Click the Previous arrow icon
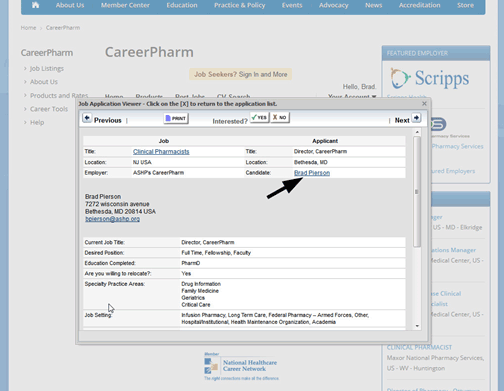Screen dimensions: 504x391 tap(87, 118)
